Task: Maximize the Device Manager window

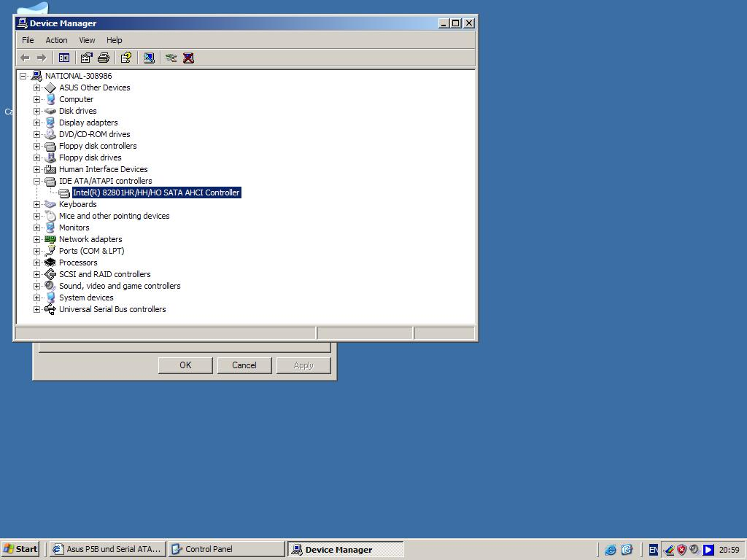Action: (456, 23)
